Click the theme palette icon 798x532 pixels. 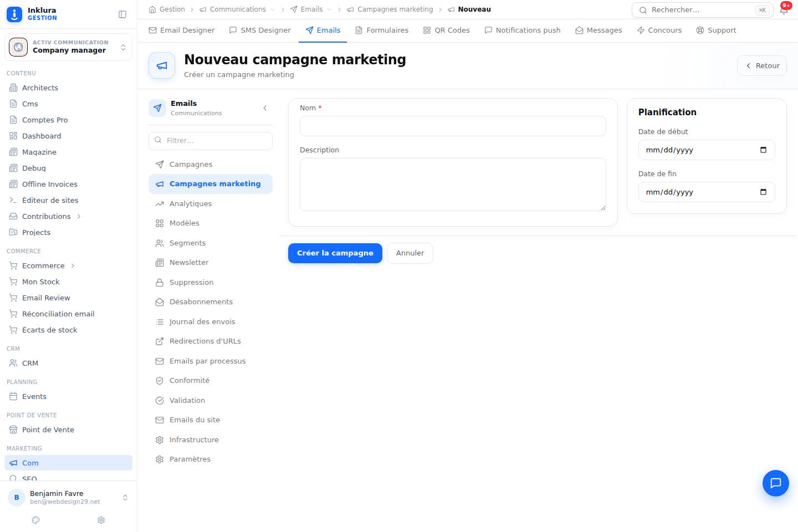coord(36,520)
